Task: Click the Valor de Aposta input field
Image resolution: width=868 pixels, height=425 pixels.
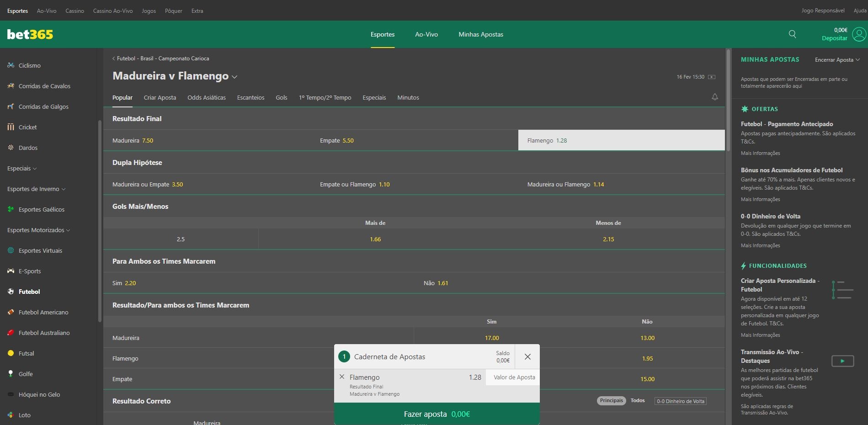Action: [x=513, y=377]
